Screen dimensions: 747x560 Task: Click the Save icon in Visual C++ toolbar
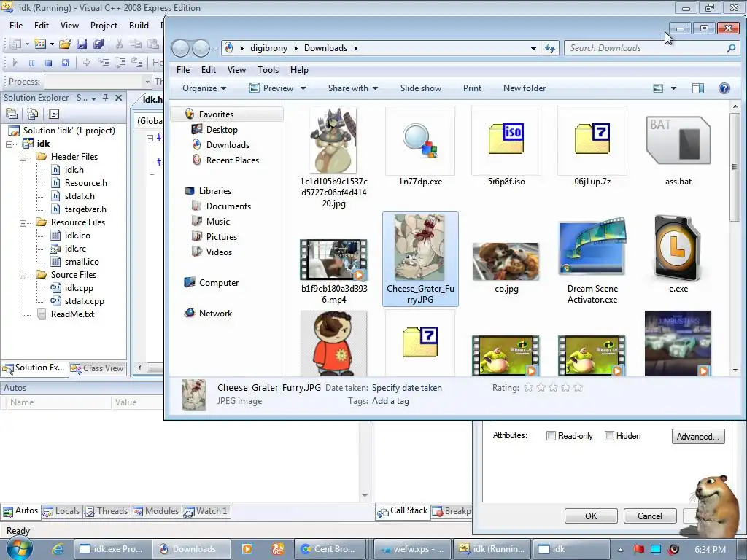click(82, 44)
